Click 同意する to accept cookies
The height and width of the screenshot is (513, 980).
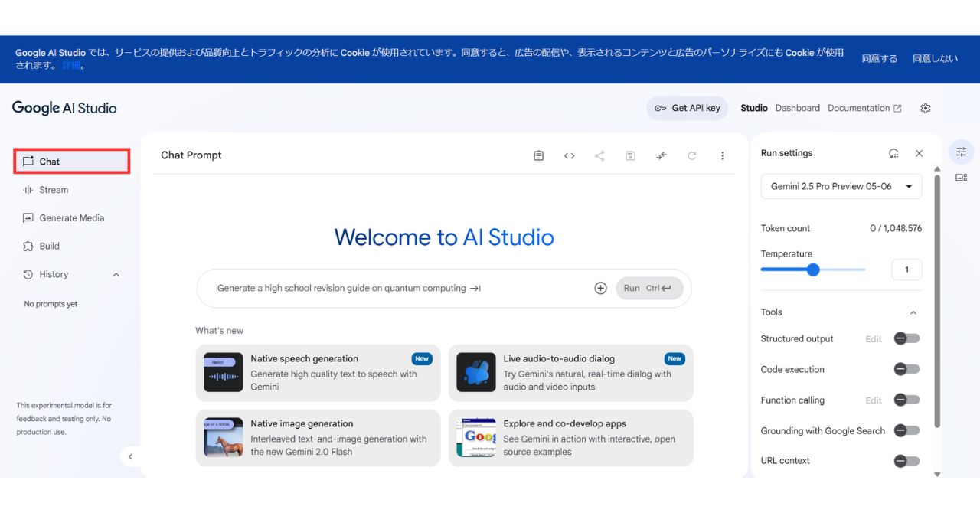point(880,59)
